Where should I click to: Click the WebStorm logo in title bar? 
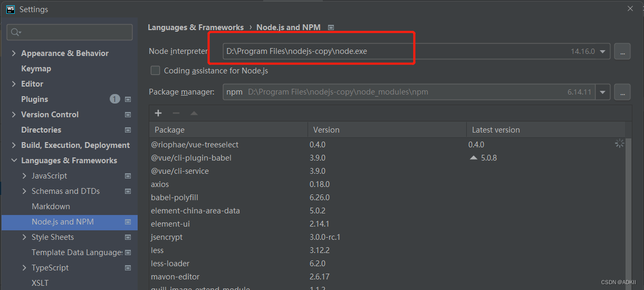tap(10, 9)
